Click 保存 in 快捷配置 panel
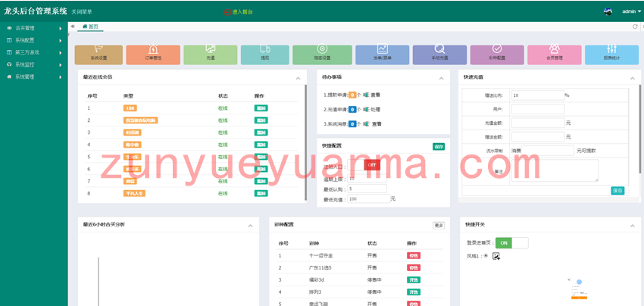 (x=438, y=147)
